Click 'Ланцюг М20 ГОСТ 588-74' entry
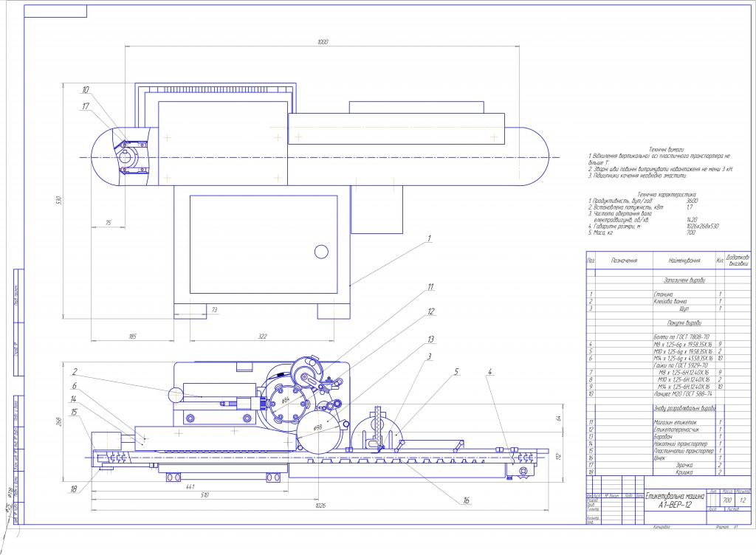 681,393
